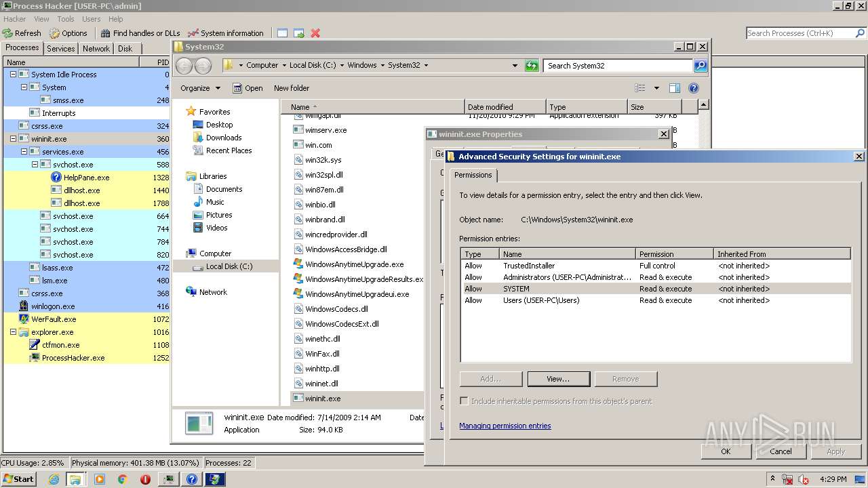Select WindowsAnytimeUpgradeui.exe file
The width and height of the screenshot is (868, 488).
[x=357, y=294]
